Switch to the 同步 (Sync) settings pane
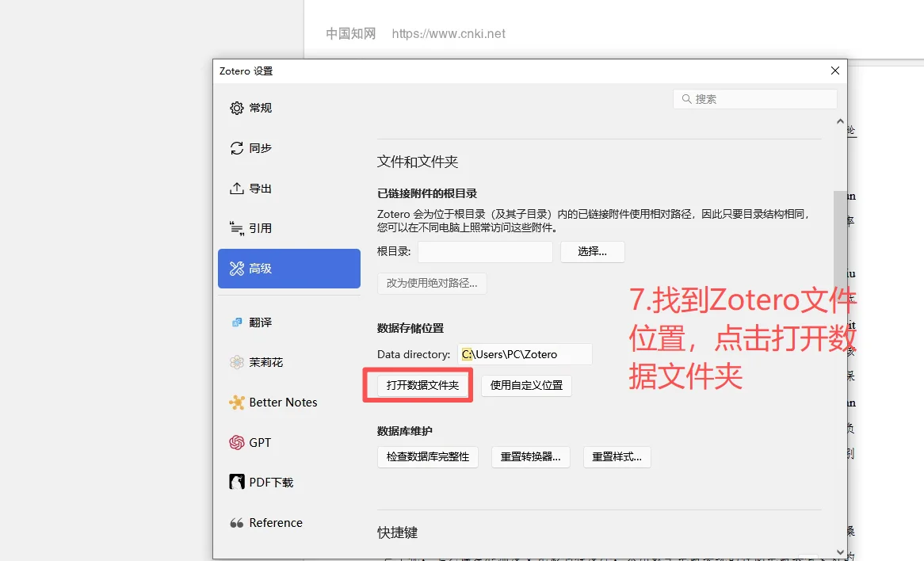Screen dimensions: 924x561 [262, 147]
